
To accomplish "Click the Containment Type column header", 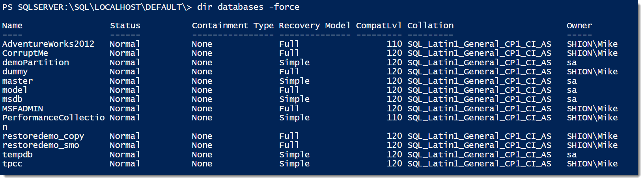I will 233,26.
